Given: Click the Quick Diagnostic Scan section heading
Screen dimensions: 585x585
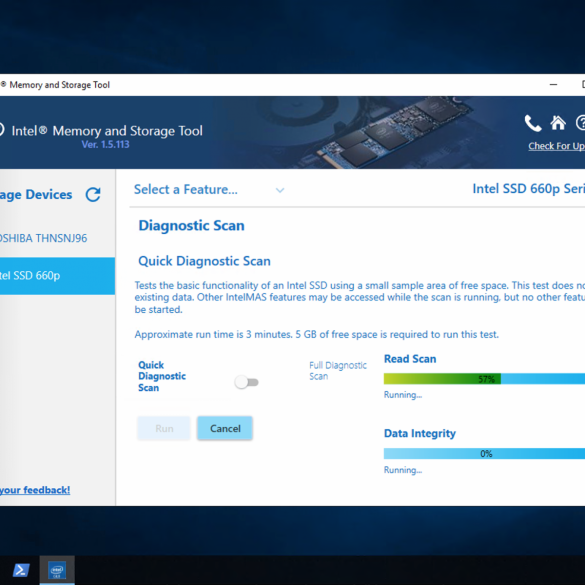Looking at the screenshot, I should [204, 261].
